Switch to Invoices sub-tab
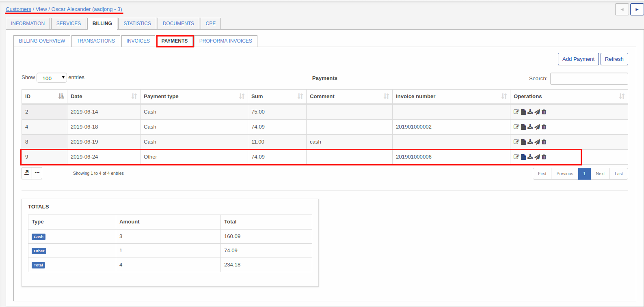This screenshot has height=307, width=644. coord(138,41)
